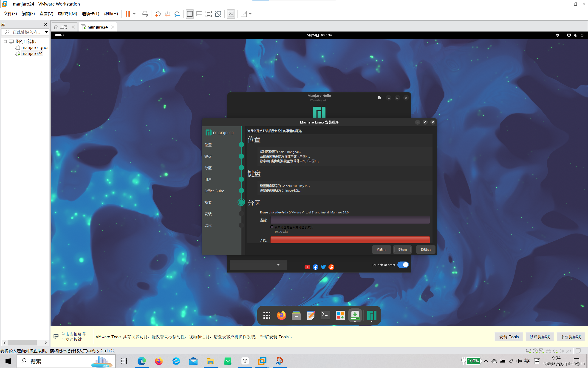Open the 编辑(E) menu
The width and height of the screenshot is (588, 368).
[28, 14]
